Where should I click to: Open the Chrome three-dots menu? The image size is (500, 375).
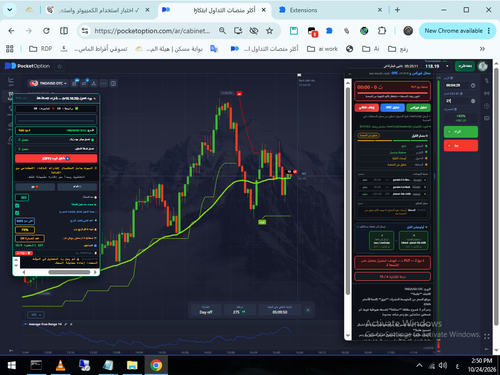[x=489, y=31]
